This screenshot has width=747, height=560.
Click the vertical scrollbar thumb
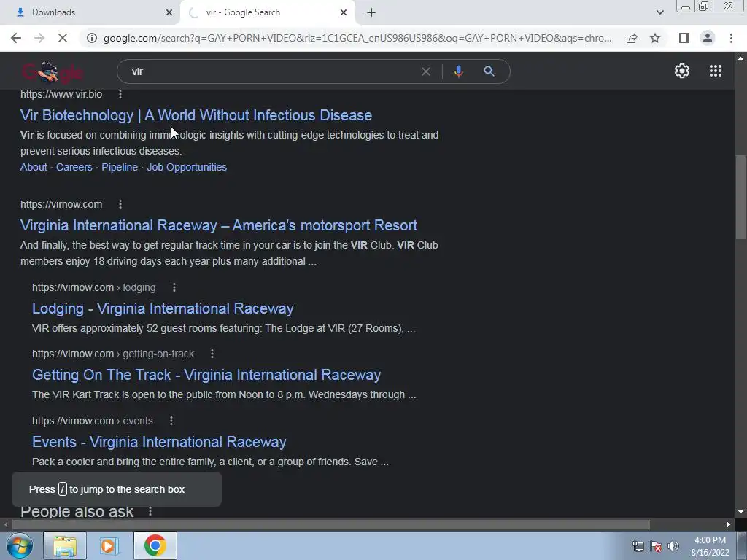740,197
